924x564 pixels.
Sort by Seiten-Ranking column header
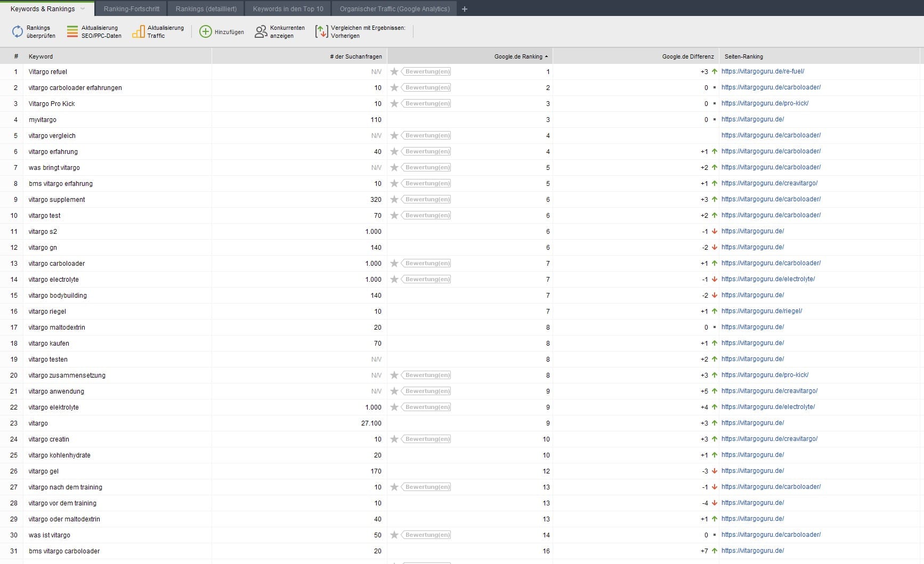820,56
